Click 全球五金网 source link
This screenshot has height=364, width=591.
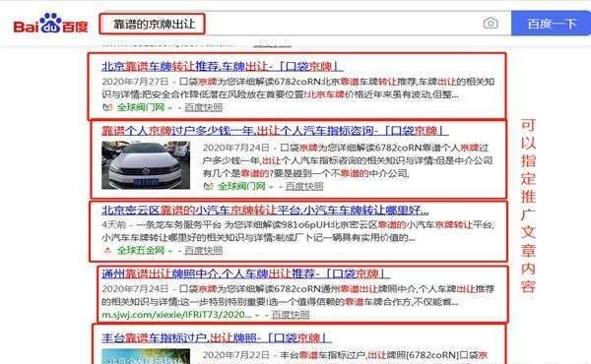tap(141, 250)
